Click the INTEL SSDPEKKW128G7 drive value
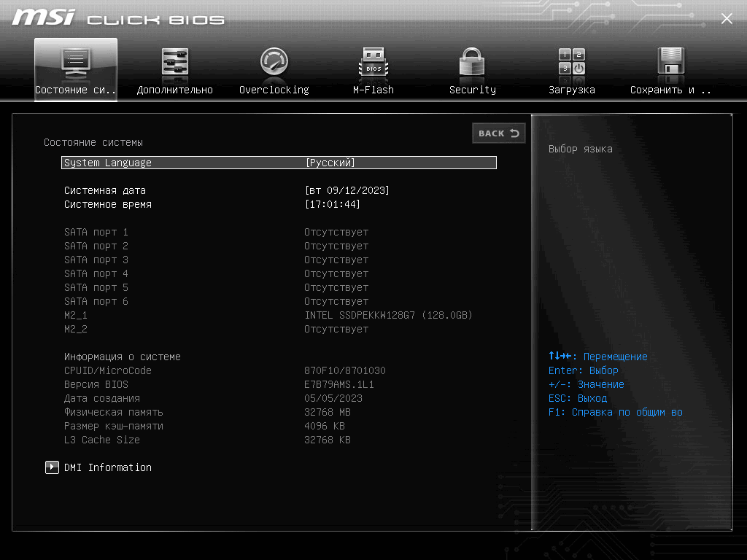This screenshot has height=560, width=747. pos(388,315)
